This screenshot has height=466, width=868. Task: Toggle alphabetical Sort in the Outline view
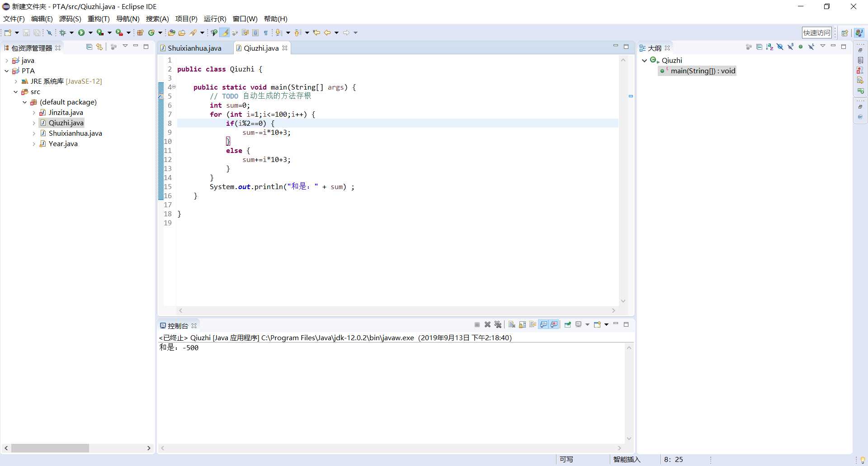click(769, 47)
